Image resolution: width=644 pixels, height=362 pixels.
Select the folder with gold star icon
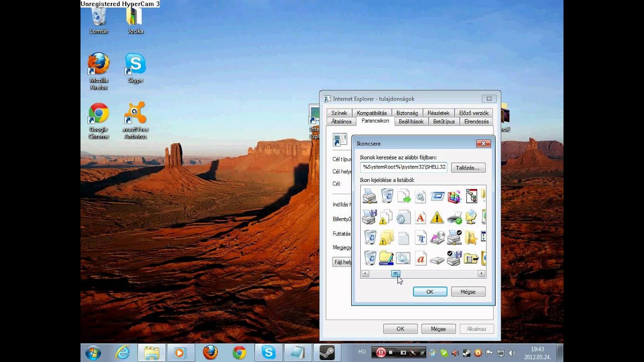click(471, 237)
